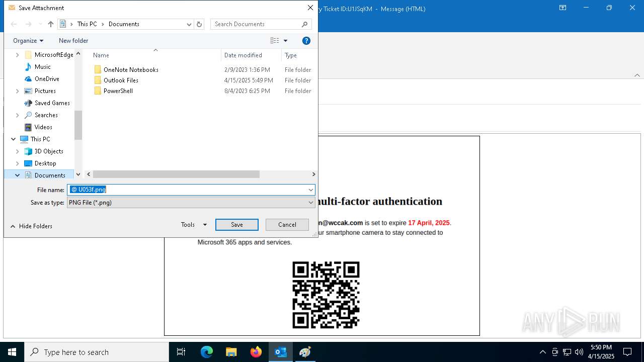Viewport: 644px width, 362px height.
Task: Select Documents in address breadcrumb
Action: 124,24
